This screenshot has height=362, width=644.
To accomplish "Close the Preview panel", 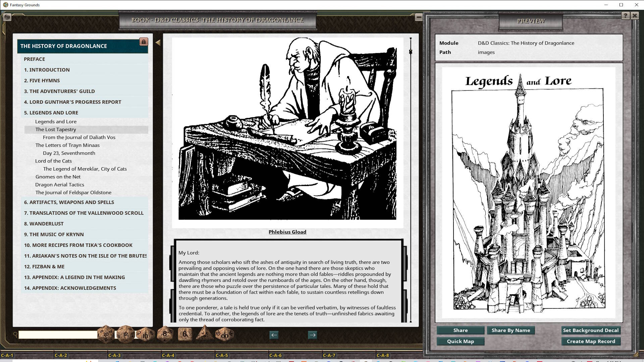I will click(634, 15).
